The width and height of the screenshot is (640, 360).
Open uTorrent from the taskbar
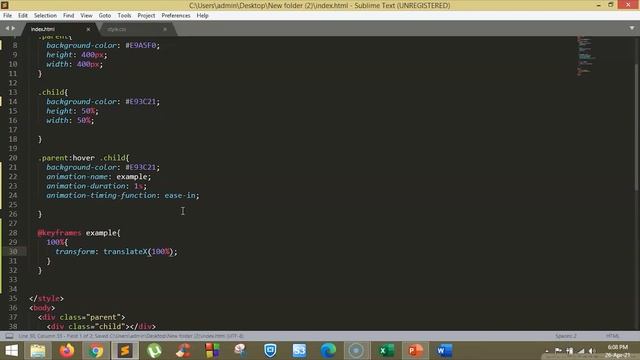(154, 351)
